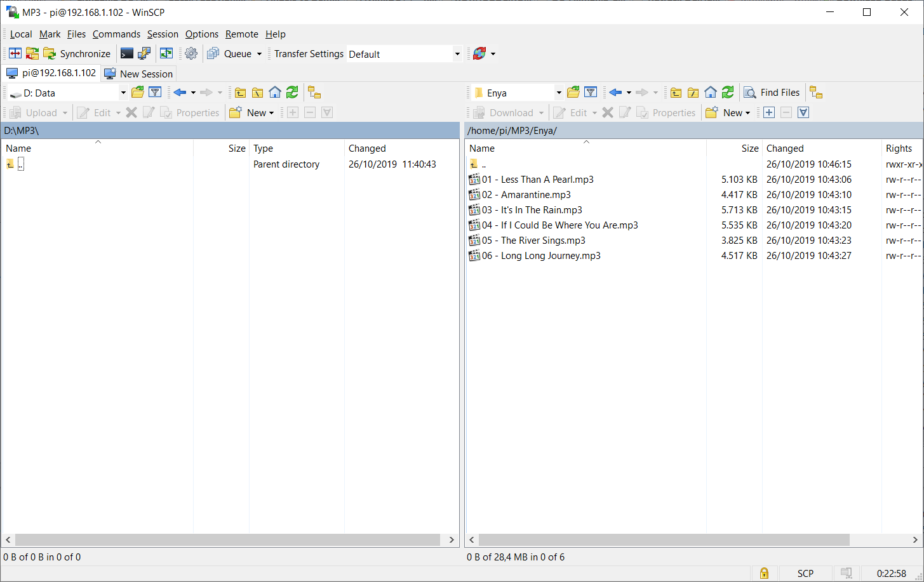Click Select Files plus icon in remote panel
This screenshot has height=582, width=924.
click(x=769, y=112)
